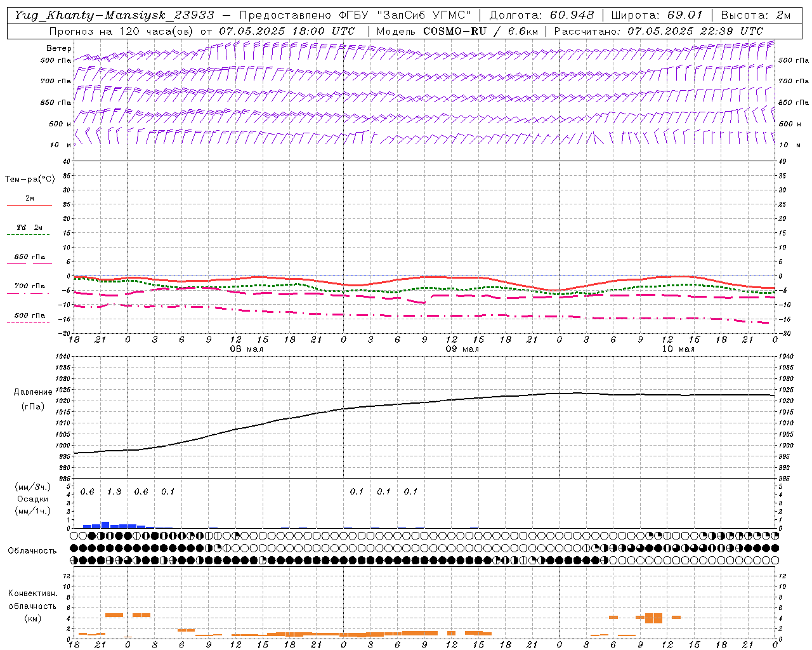This screenshot has width=812, height=650.
Task: Select the 'Долгота: 60.948' header value
Action: [x=542, y=15]
